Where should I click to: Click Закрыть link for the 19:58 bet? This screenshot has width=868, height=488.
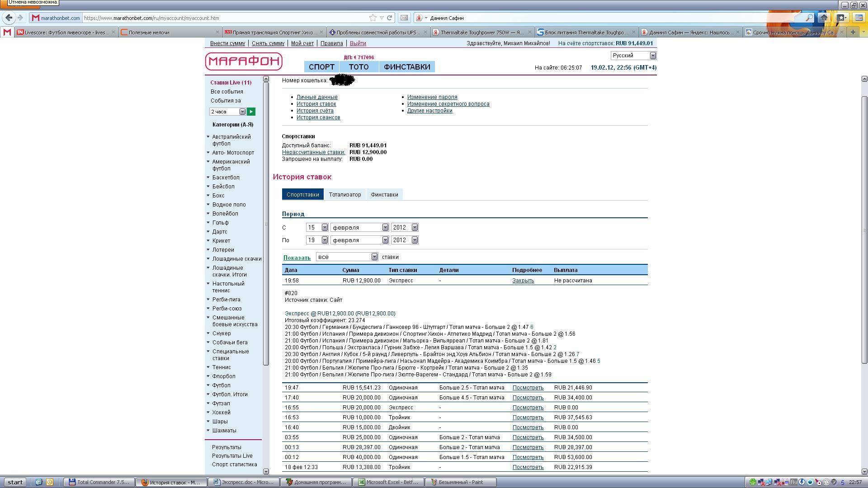[523, 281]
